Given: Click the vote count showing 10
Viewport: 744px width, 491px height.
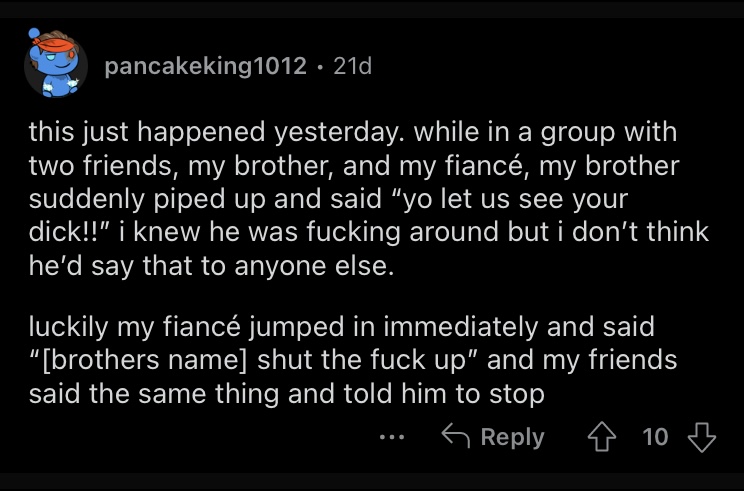Looking at the screenshot, I should coord(655,436).
